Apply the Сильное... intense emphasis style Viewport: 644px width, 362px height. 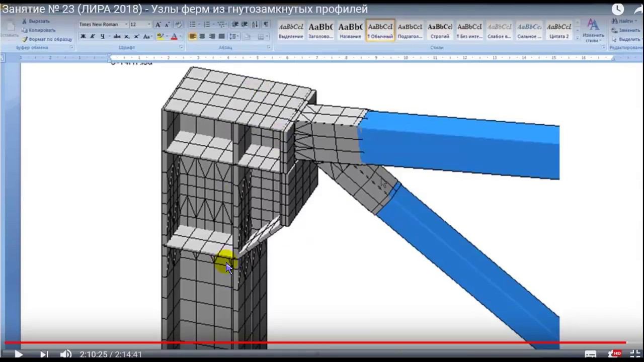click(529, 31)
